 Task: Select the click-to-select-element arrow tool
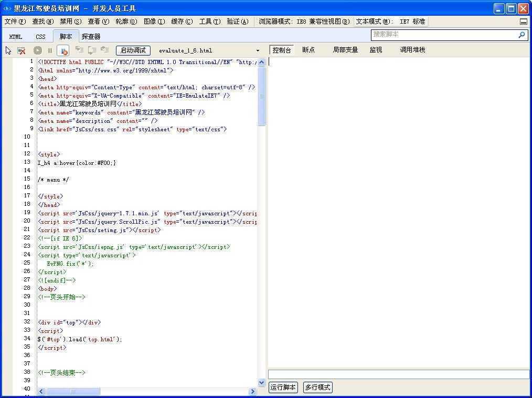pos(8,50)
